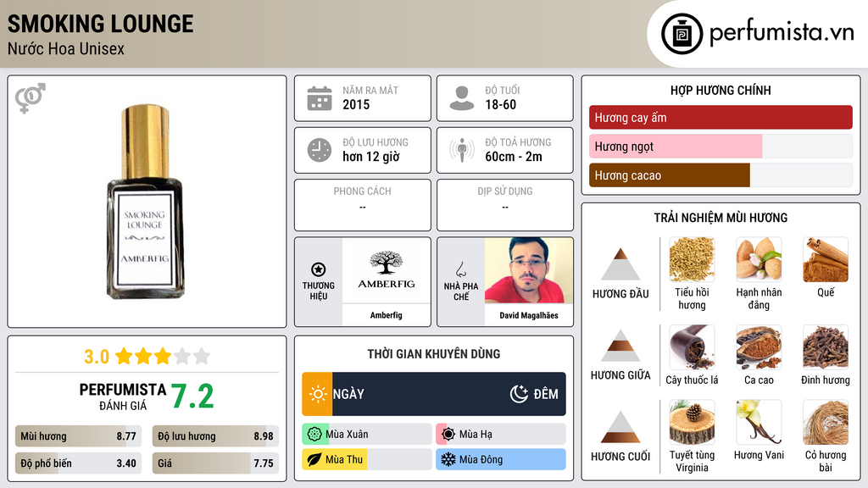Select the Mùa Xuân season chip
This screenshot has width=868, height=488.
[x=366, y=435]
